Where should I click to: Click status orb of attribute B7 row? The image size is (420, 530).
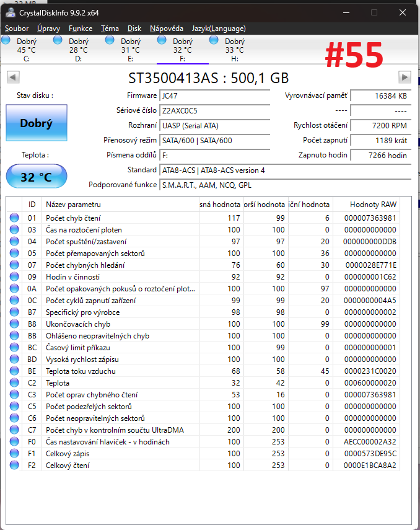[14, 312]
